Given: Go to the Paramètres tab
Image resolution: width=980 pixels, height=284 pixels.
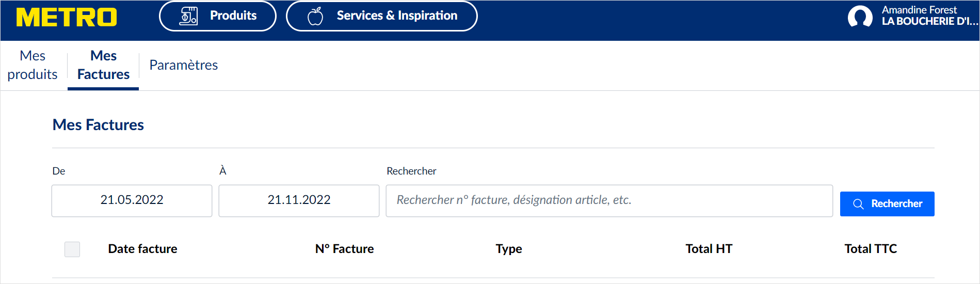Looking at the screenshot, I should coord(184,65).
